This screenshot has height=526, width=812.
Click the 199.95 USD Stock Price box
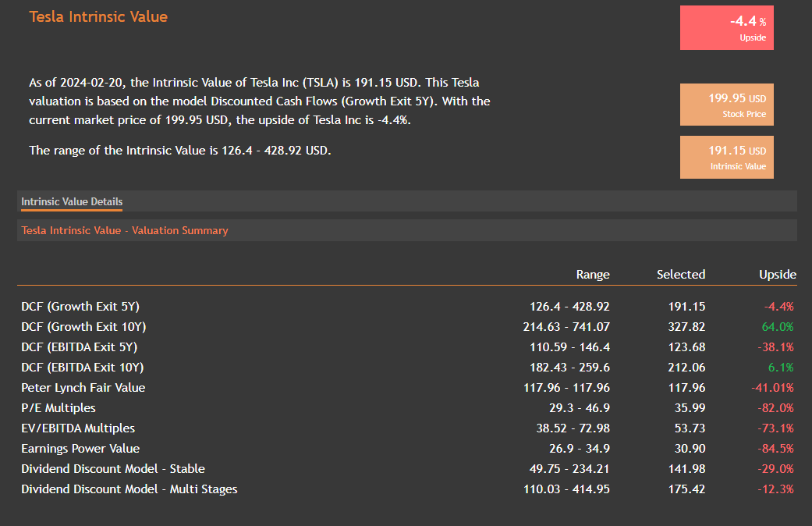[x=726, y=105]
